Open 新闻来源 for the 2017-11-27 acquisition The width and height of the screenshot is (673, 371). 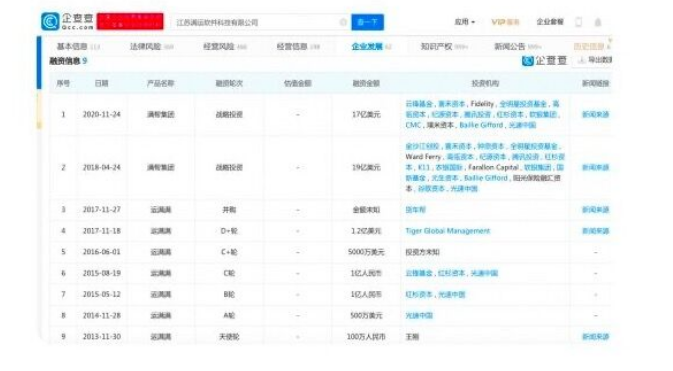595,210
